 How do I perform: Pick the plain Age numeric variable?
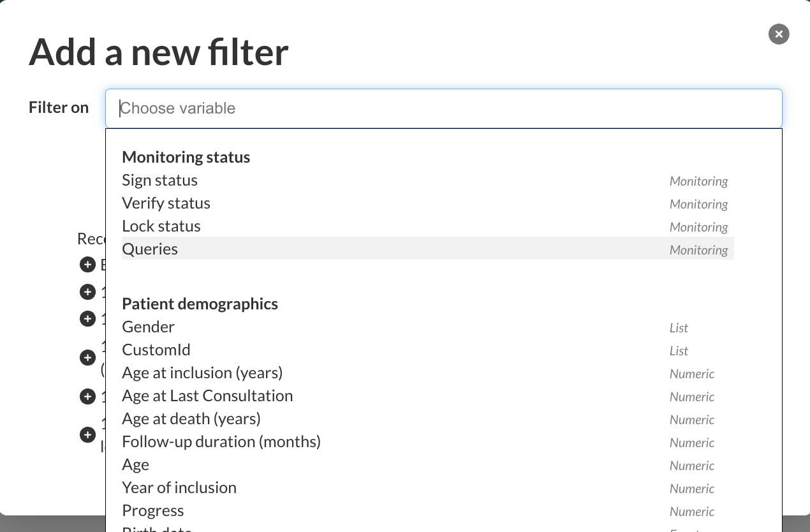pos(136,465)
